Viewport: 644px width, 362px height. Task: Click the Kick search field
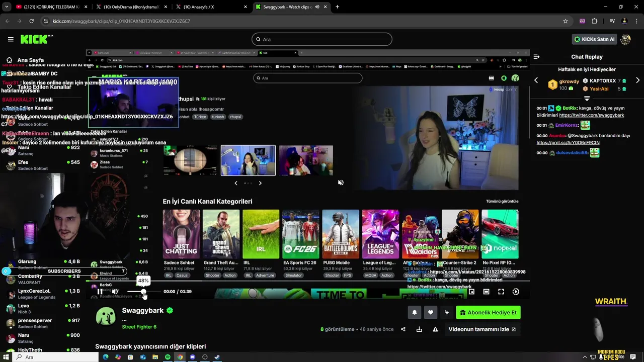click(x=321, y=39)
